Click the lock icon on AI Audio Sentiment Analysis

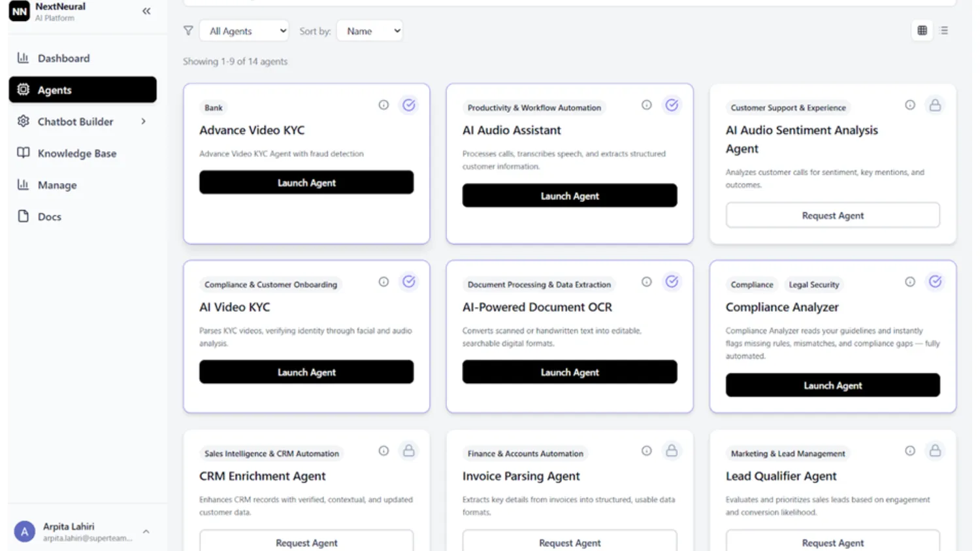click(x=935, y=105)
